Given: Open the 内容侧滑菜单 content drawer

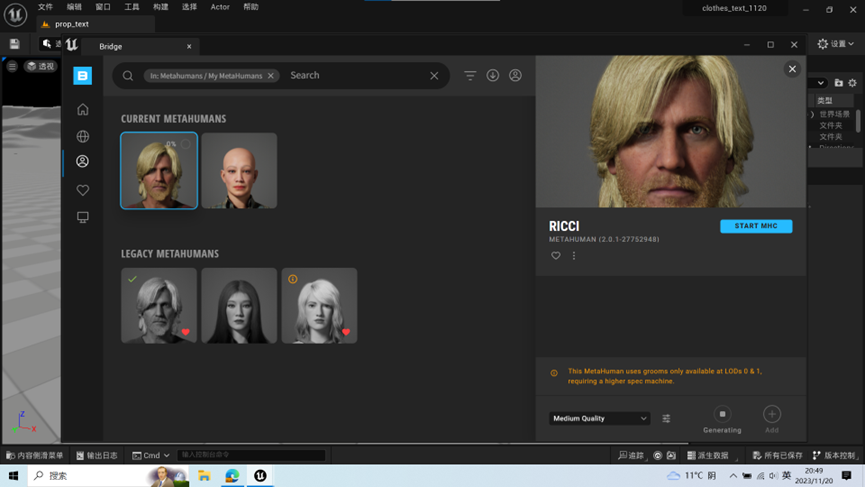Looking at the screenshot, I should (34, 456).
